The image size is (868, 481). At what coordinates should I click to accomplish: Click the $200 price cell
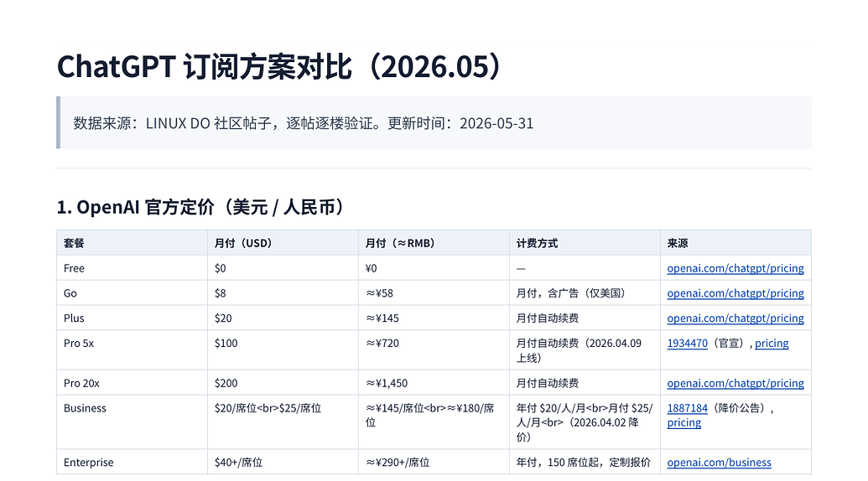[x=283, y=383]
